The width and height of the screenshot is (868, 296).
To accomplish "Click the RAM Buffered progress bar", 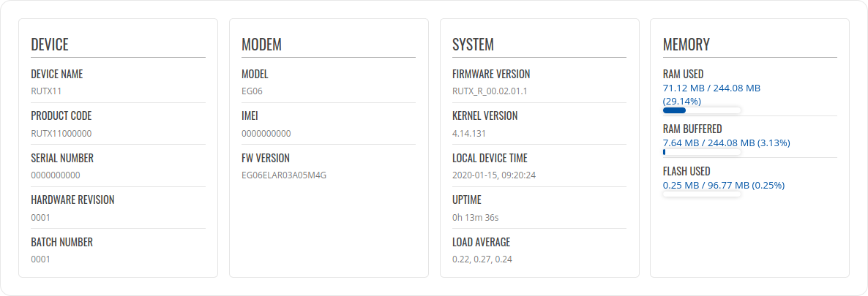I will (702, 152).
